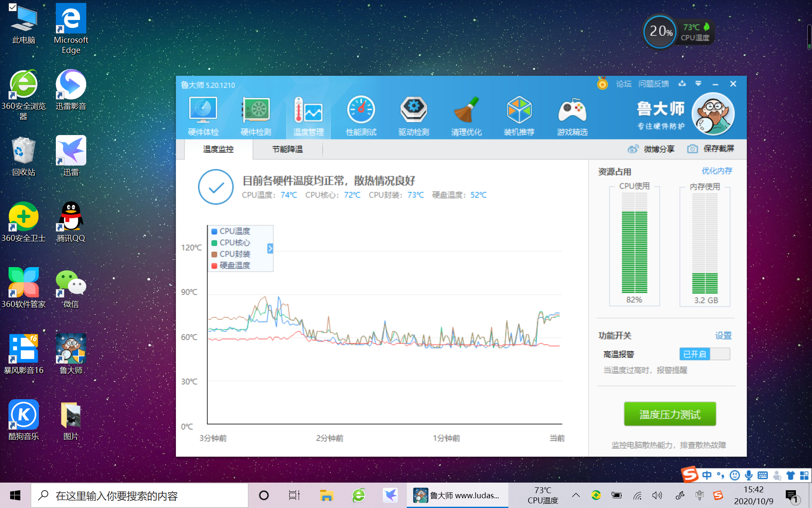This screenshot has height=508, width=812.
Task: Disable the 高温报警 switch
Action: pyautogui.click(x=704, y=354)
